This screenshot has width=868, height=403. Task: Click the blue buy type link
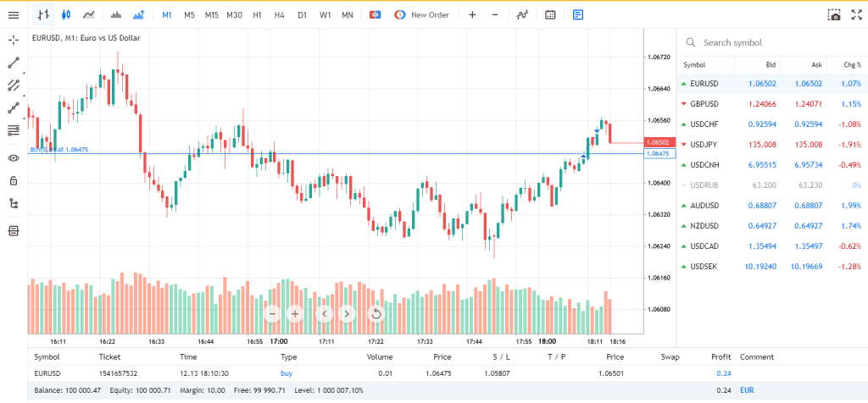[287, 373]
